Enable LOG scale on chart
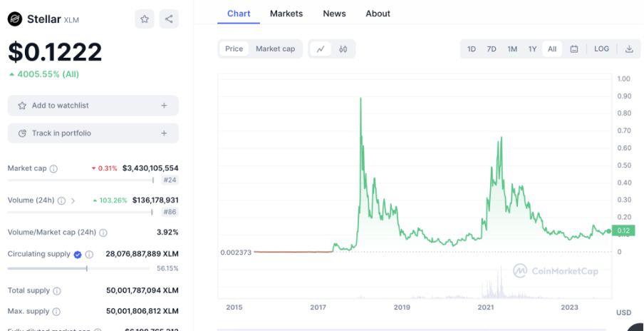The height and width of the screenshot is (331, 644). pos(601,49)
